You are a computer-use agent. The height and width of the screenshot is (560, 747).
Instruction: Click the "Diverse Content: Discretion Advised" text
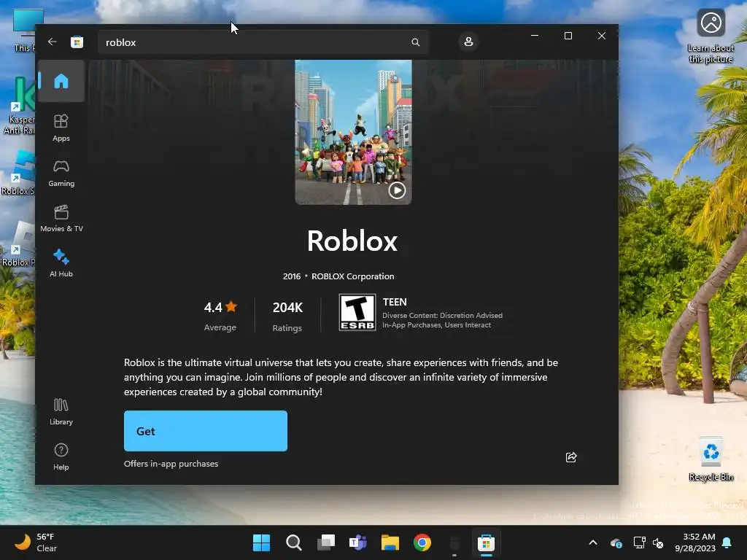pos(442,315)
